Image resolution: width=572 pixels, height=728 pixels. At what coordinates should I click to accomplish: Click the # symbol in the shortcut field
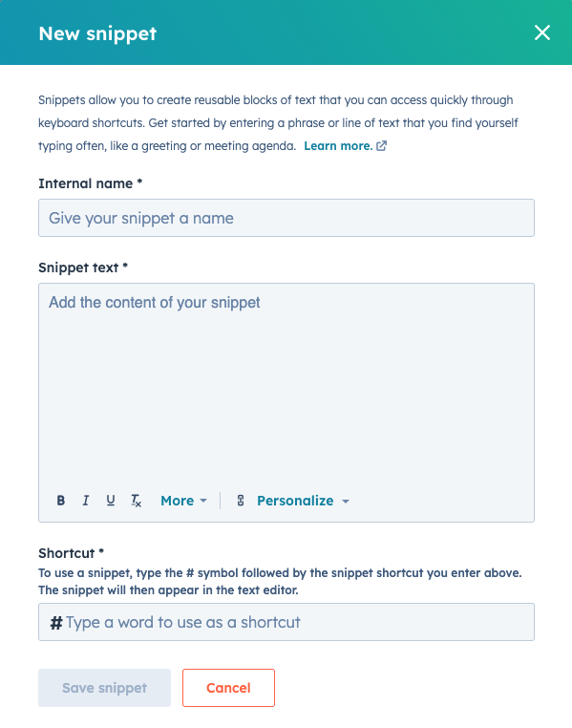pyautogui.click(x=56, y=623)
